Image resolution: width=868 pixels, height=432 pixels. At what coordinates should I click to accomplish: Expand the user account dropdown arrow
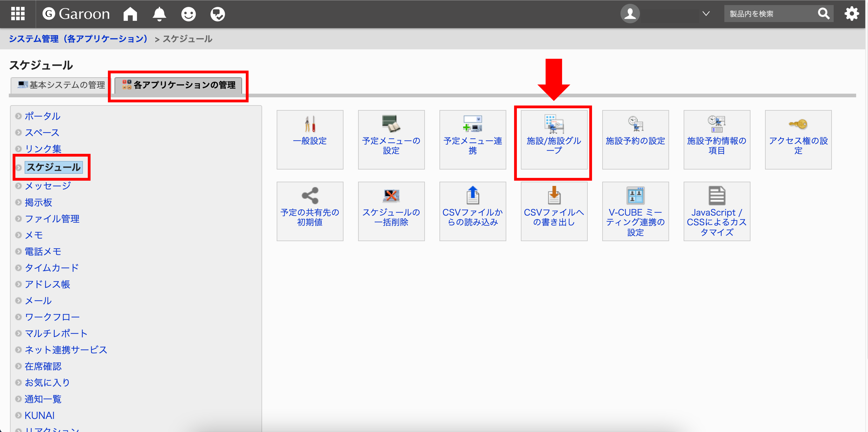click(x=706, y=14)
